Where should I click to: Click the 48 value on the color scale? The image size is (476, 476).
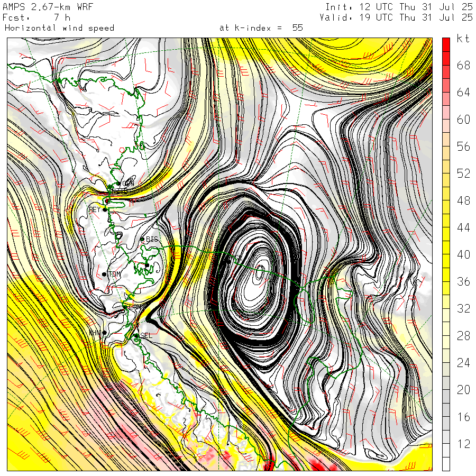(x=463, y=200)
